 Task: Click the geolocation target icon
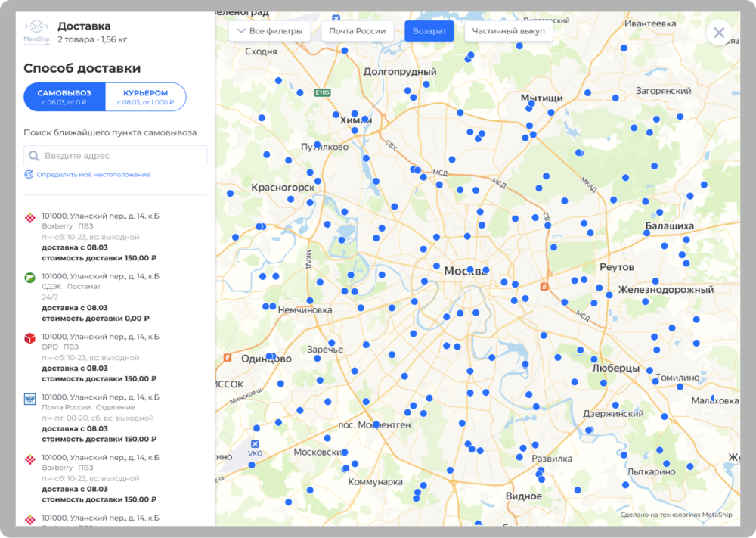(29, 175)
